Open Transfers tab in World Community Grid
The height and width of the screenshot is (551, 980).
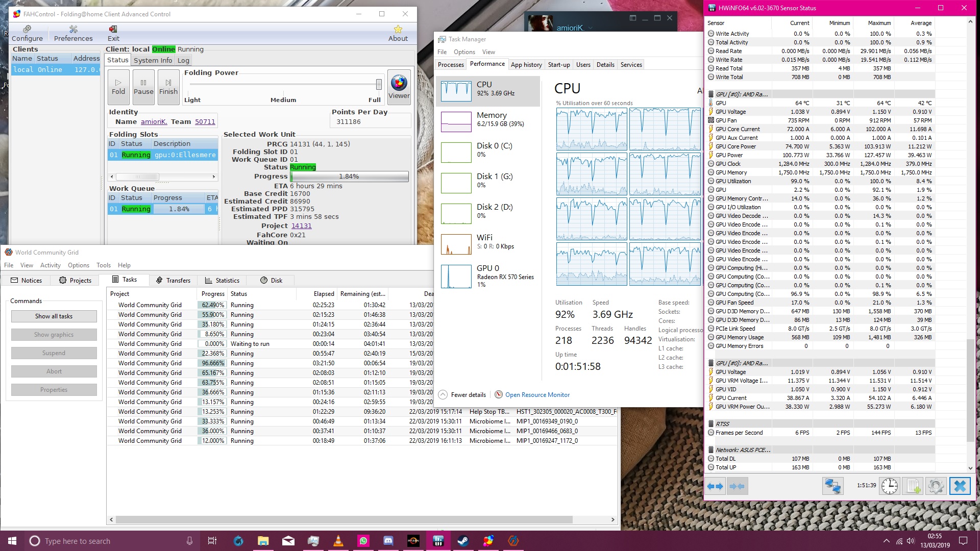[x=173, y=280]
